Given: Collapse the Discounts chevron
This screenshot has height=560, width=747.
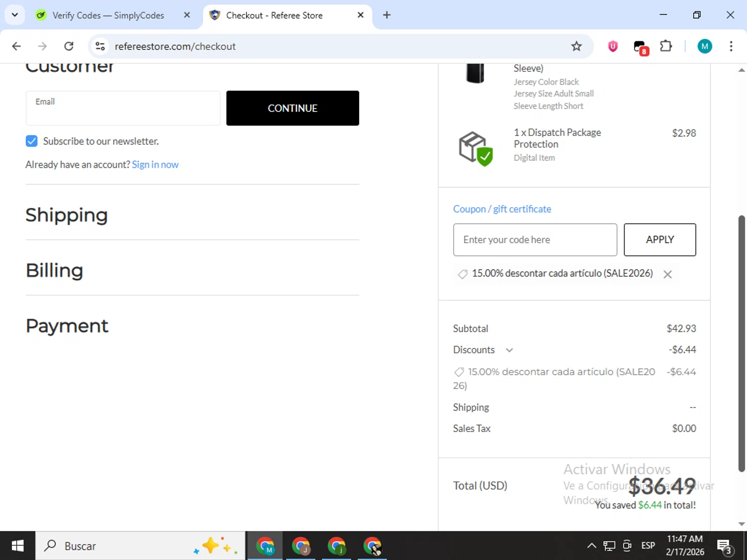Looking at the screenshot, I should (509, 350).
